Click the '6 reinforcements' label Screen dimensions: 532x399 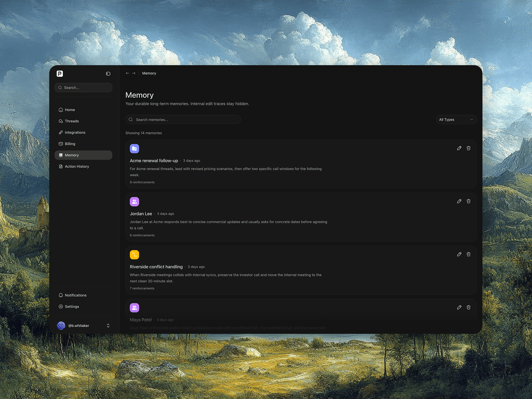point(142,235)
